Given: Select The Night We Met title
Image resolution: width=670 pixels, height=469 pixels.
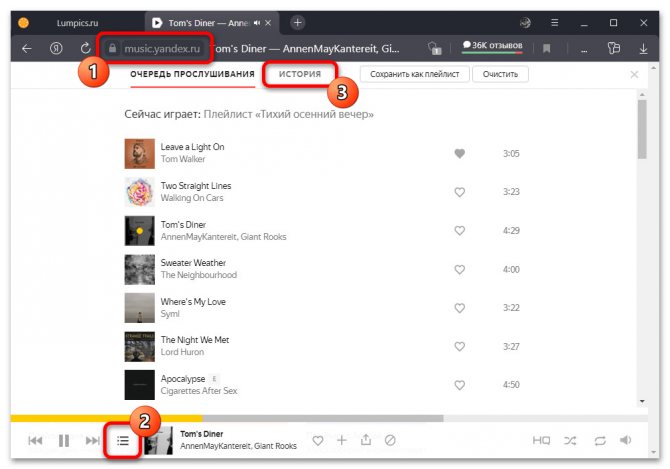Looking at the screenshot, I should (x=195, y=340).
